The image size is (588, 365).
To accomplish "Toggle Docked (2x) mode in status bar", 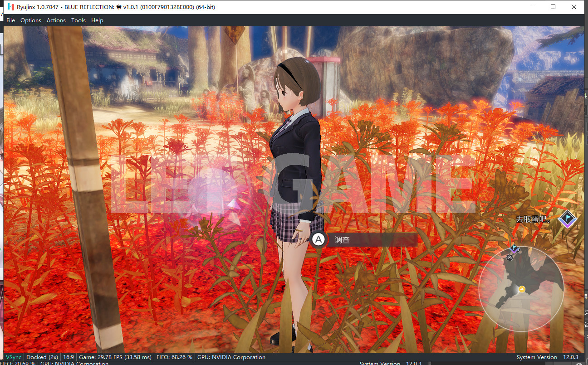I will [42, 357].
